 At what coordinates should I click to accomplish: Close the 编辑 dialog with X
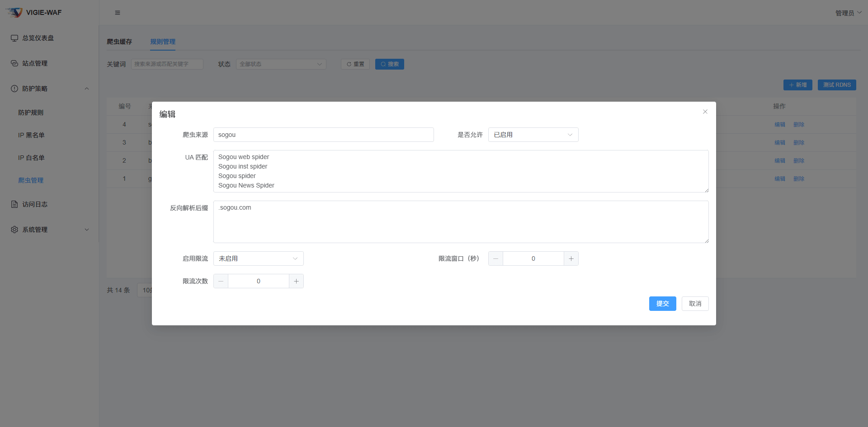point(705,112)
